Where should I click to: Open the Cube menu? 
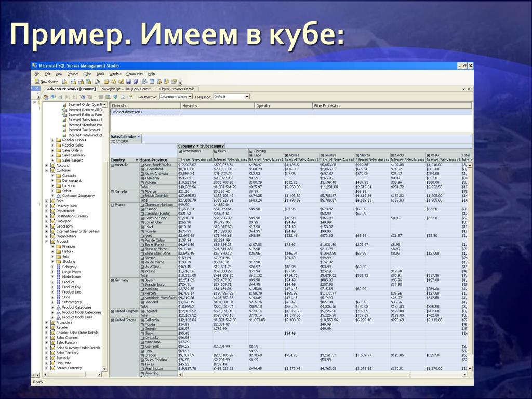tap(87, 74)
